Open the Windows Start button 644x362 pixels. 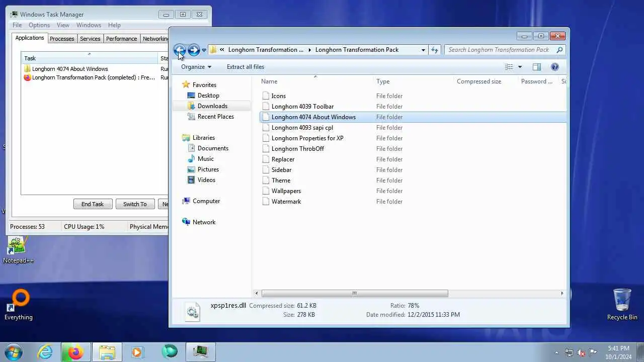click(14, 352)
